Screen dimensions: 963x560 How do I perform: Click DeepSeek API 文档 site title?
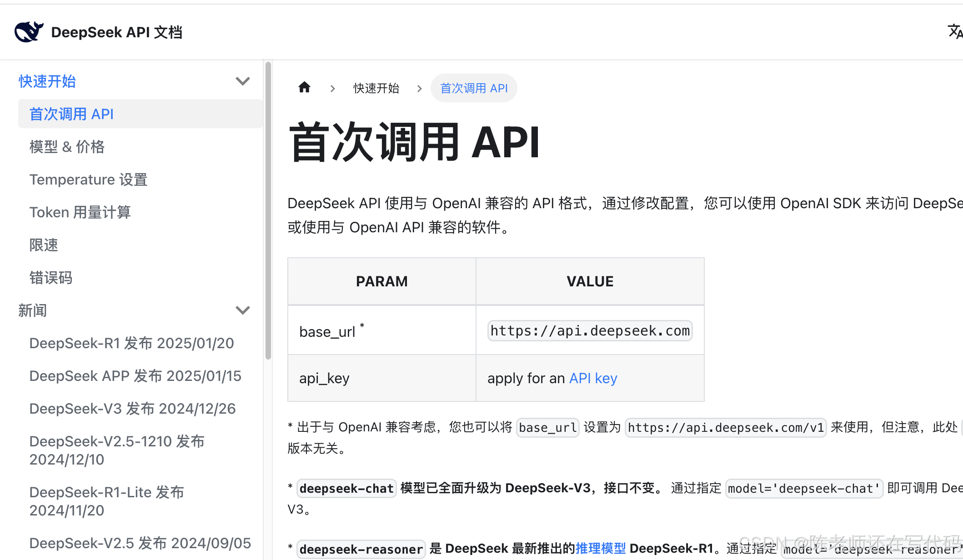click(116, 32)
